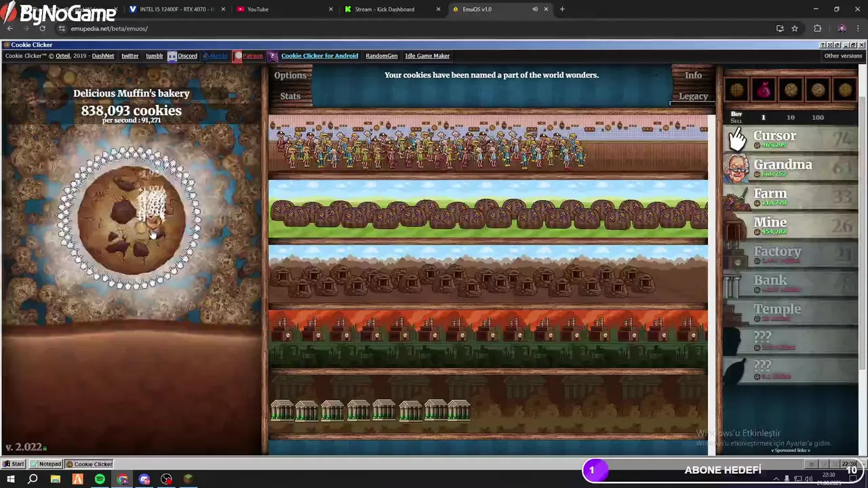Mute the EmuOS tab audio icon
This screenshot has height=488, width=868.
535,9
